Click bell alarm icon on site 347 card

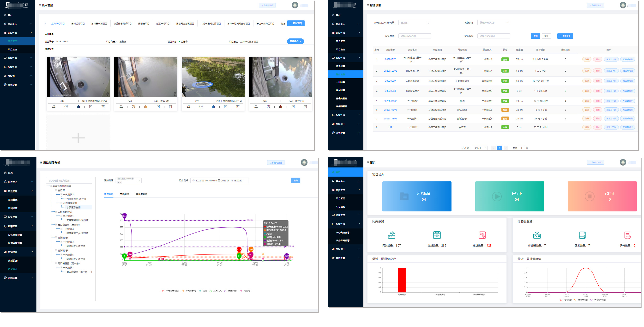(x=54, y=107)
